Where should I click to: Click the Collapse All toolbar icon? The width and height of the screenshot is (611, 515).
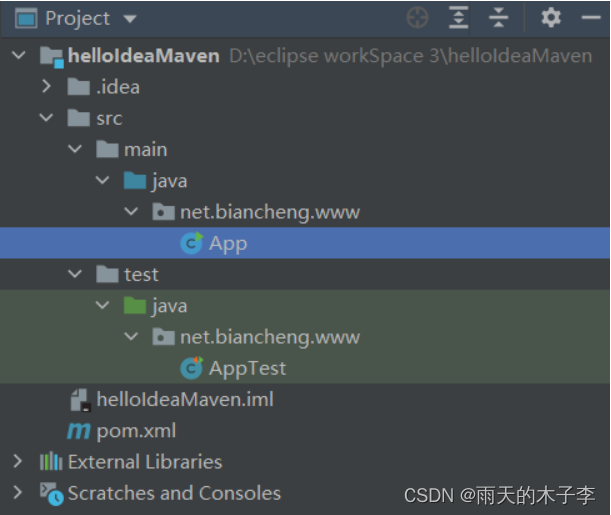(x=498, y=18)
